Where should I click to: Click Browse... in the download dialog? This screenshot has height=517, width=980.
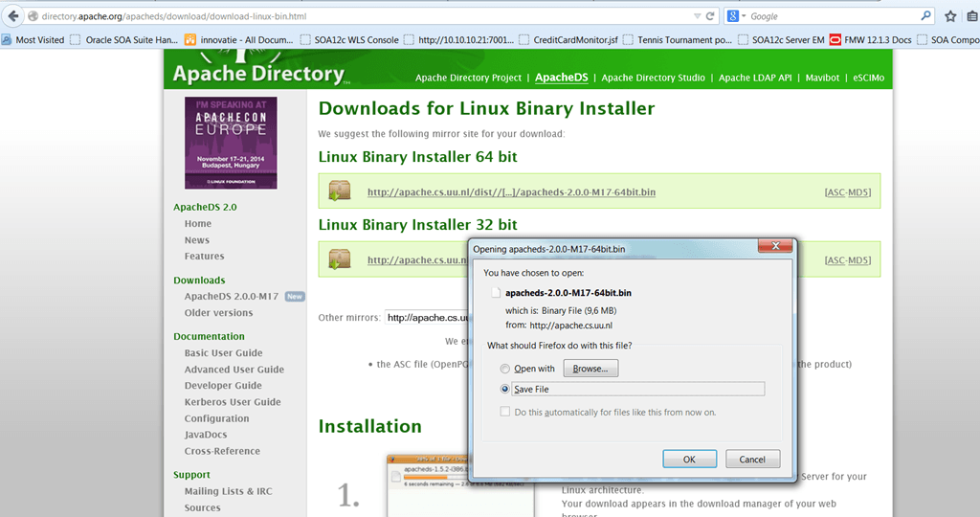590,369
